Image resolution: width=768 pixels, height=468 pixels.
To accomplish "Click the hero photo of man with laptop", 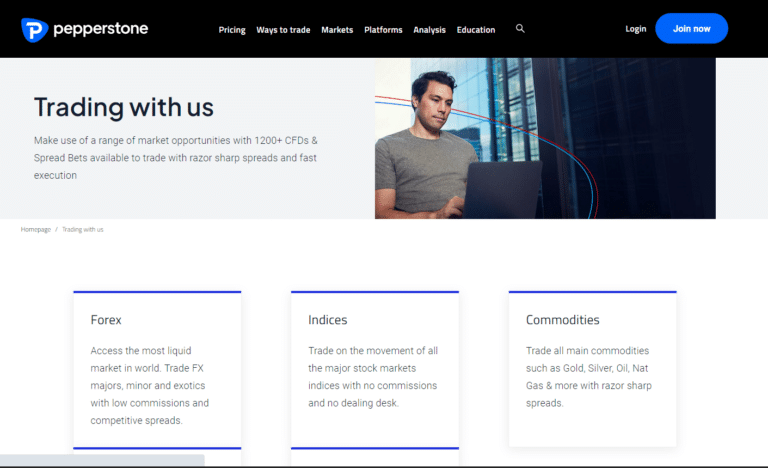I will (545, 138).
